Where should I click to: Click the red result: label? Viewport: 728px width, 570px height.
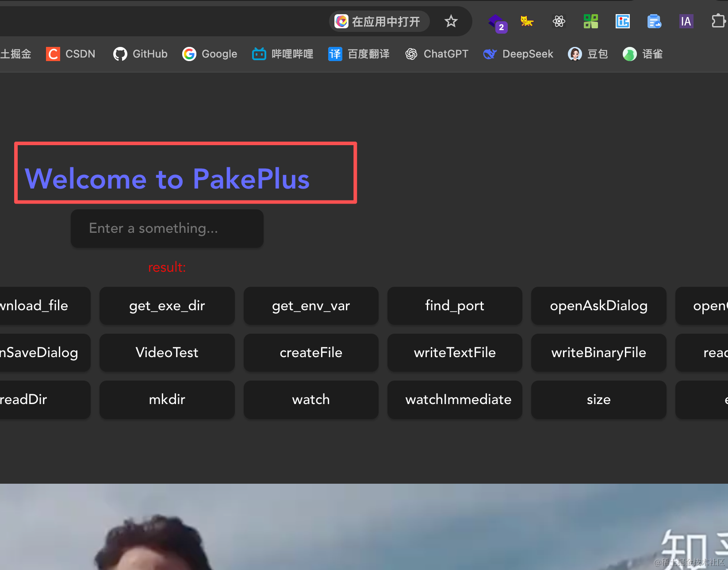[167, 267]
